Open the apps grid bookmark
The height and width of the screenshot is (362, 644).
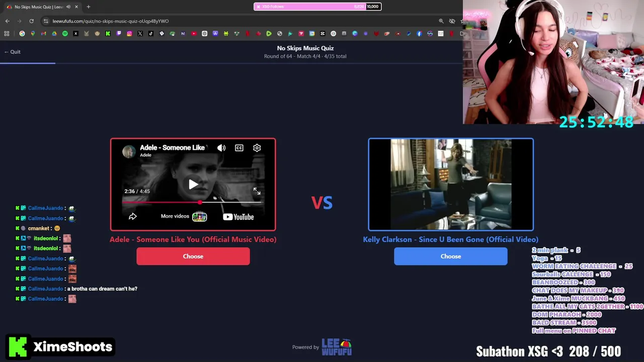point(7,34)
